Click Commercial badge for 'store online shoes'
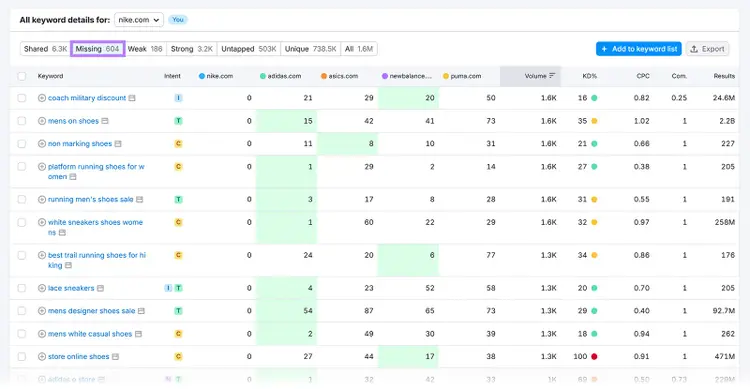 click(178, 356)
